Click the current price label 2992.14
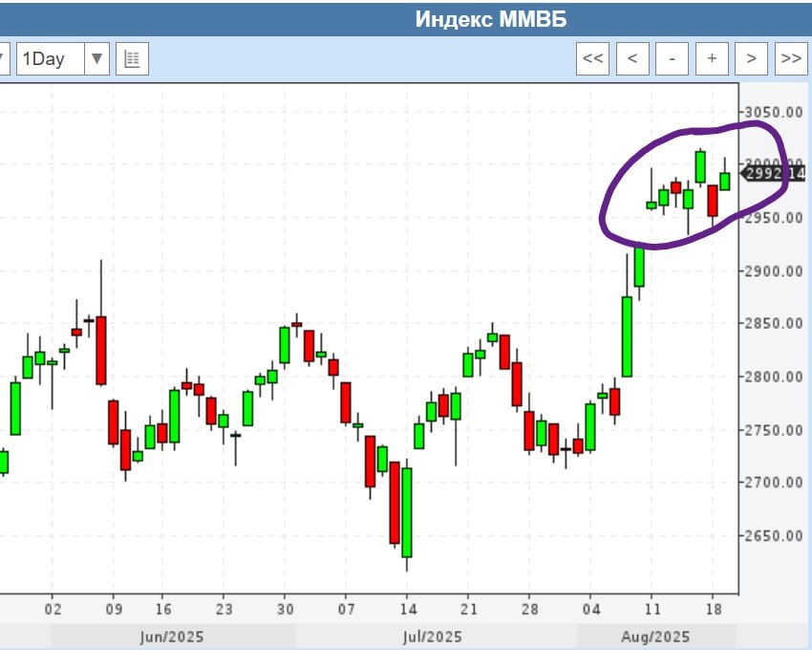This screenshot has width=812, height=650. coord(774,173)
